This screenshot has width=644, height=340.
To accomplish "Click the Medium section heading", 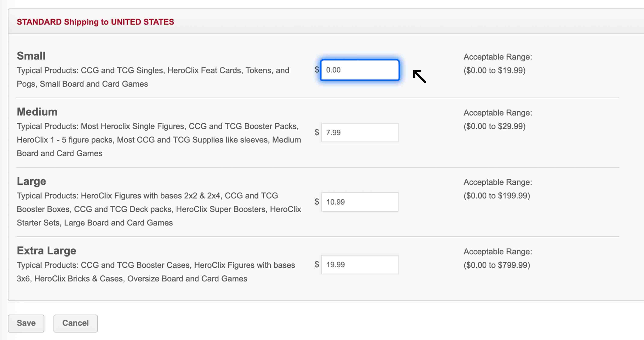I will coord(37,112).
